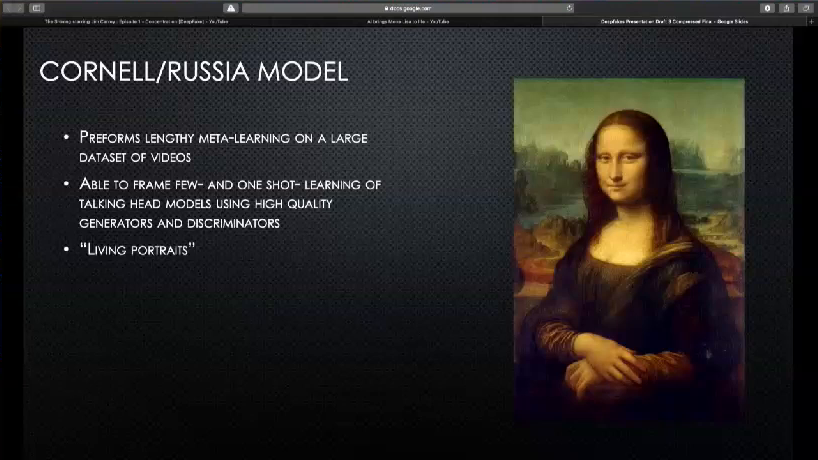
Task: Click the 'generators and discriminators' text line
Action: pyautogui.click(x=179, y=223)
